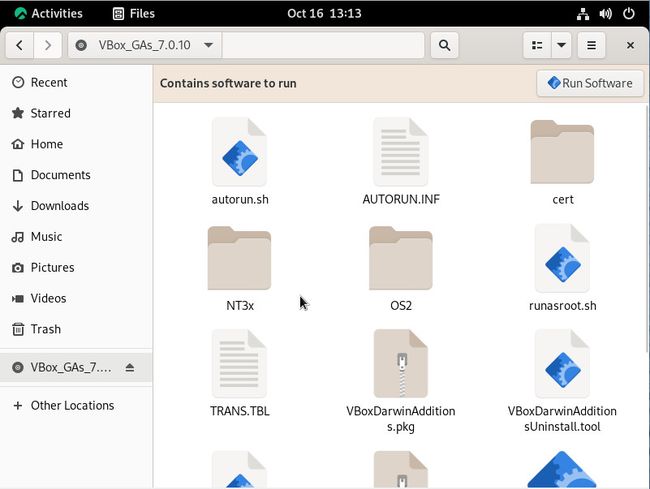Open view options dropdown arrow

(561, 45)
